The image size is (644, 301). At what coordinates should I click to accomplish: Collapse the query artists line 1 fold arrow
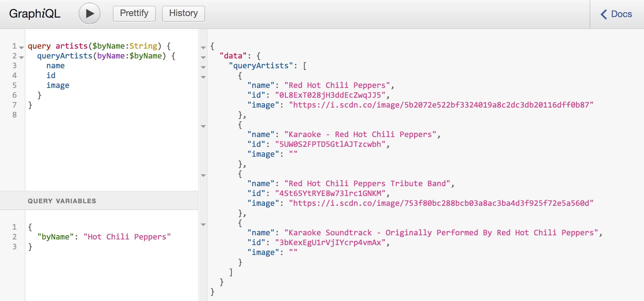pos(21,48)
